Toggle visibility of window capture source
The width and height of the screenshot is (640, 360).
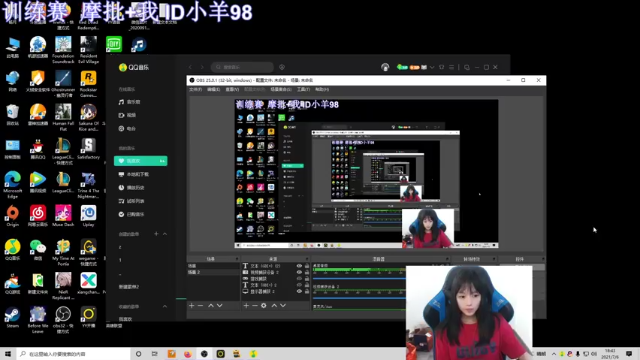(x=299, y=279)
